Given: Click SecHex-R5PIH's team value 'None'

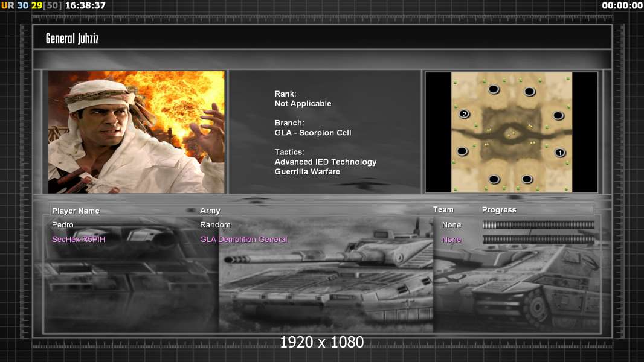Looking at the screenshot, I should point(451,240).
